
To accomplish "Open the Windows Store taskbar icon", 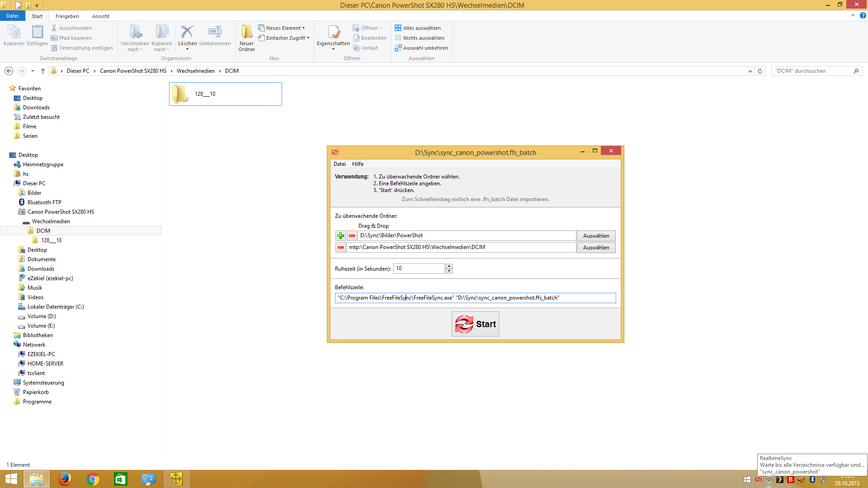I will pyautogui.click(x=121, y=479).
